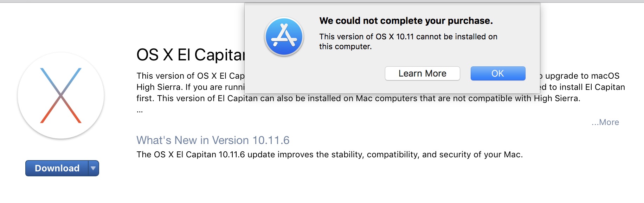Click the 'cannot be installed on' message line
The image size is (644, 203).
(408, 37)
